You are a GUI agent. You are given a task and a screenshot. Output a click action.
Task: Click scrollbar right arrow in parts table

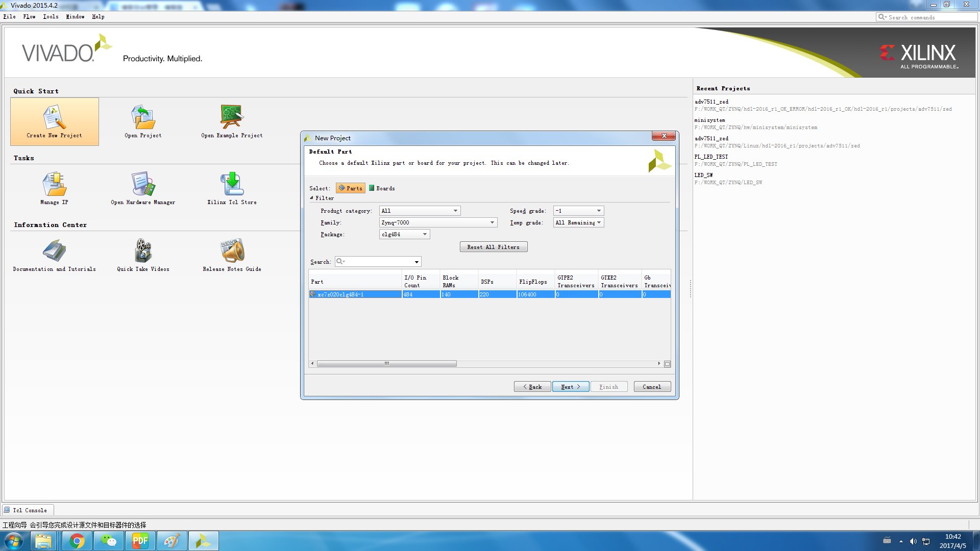pos(659,364)
